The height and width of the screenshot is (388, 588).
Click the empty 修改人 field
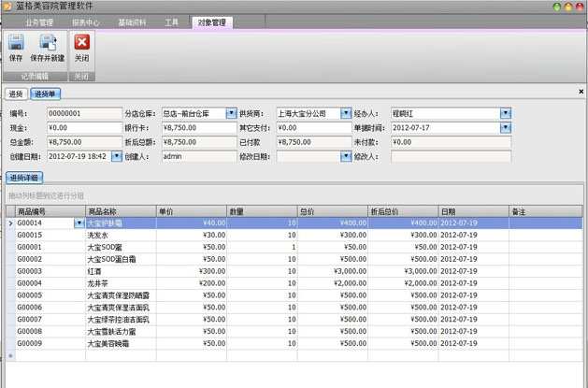pos(451,156)
